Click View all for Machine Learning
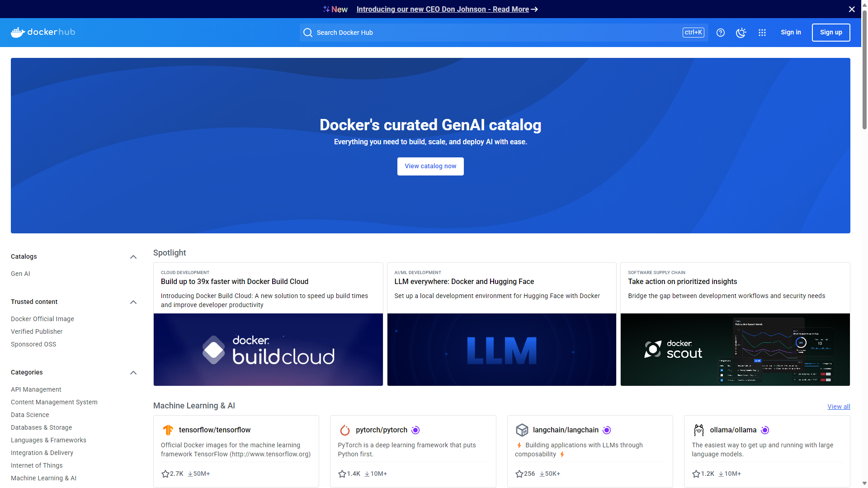The image size is (868, 488). pyautogui.click(x=839, y=407)
